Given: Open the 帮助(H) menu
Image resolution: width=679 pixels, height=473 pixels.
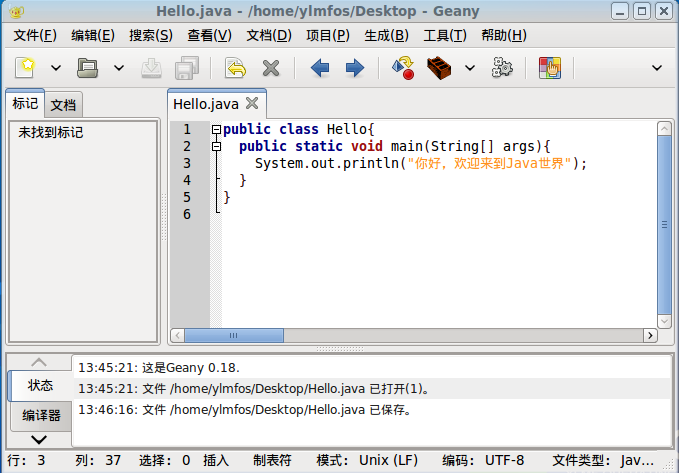Looking at the screenshot, I should 504,35.
